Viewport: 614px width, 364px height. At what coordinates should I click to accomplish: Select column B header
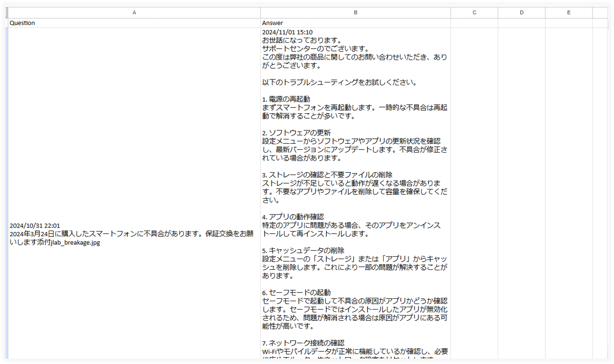(x=356, y=13)
